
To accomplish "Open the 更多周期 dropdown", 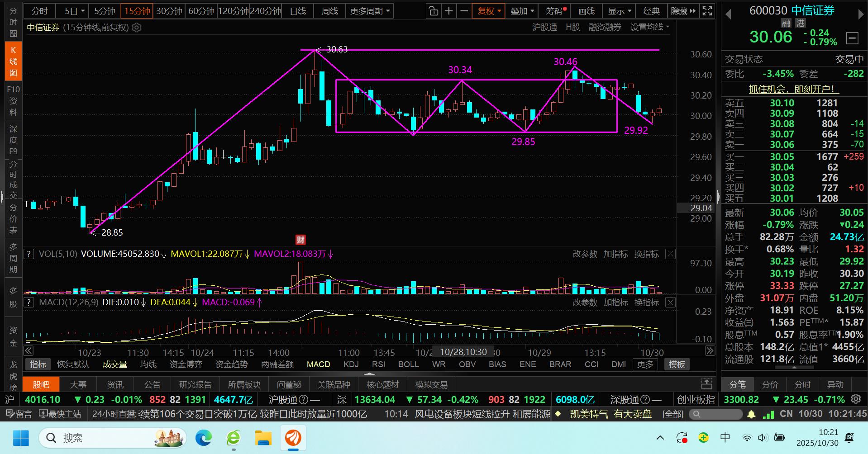I will 369,11.
